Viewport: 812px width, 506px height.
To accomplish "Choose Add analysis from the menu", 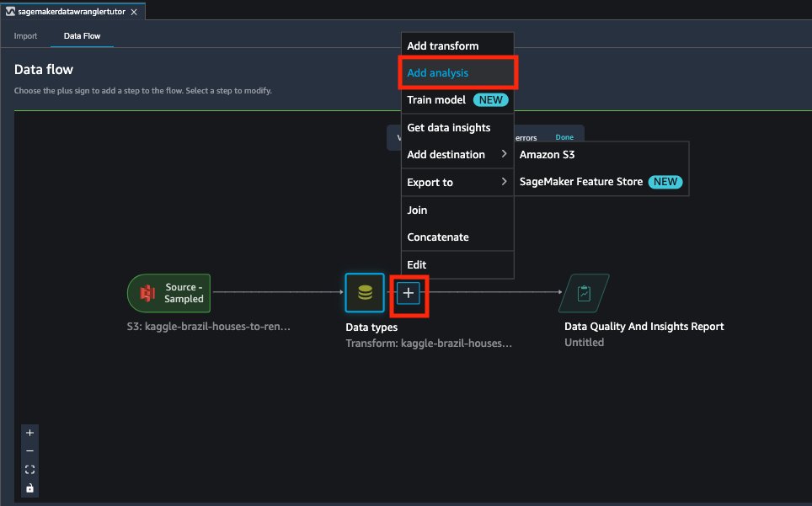I will (x=438, y=73).
